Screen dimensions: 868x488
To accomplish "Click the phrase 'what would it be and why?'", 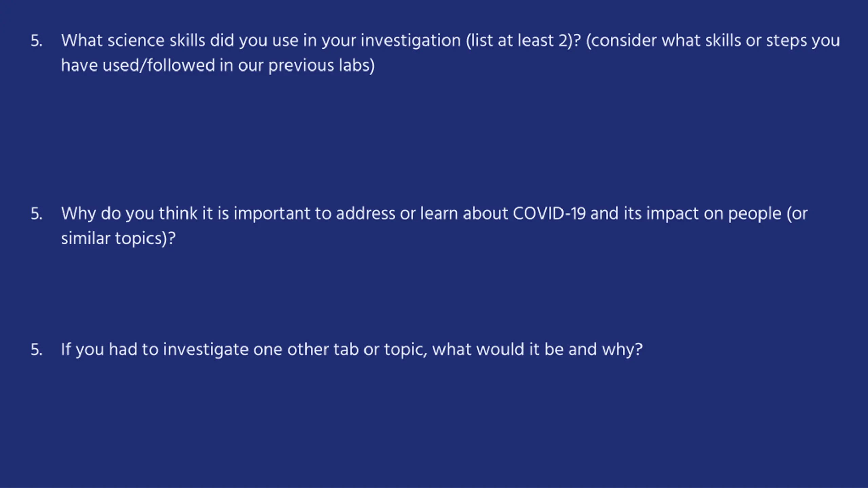I will pos(537,350).
